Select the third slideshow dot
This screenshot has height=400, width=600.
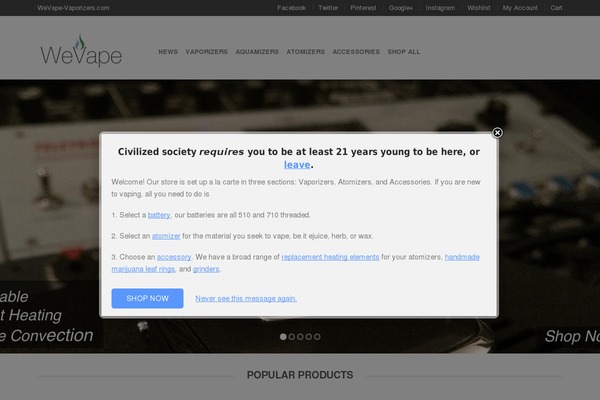pos(300,337)
